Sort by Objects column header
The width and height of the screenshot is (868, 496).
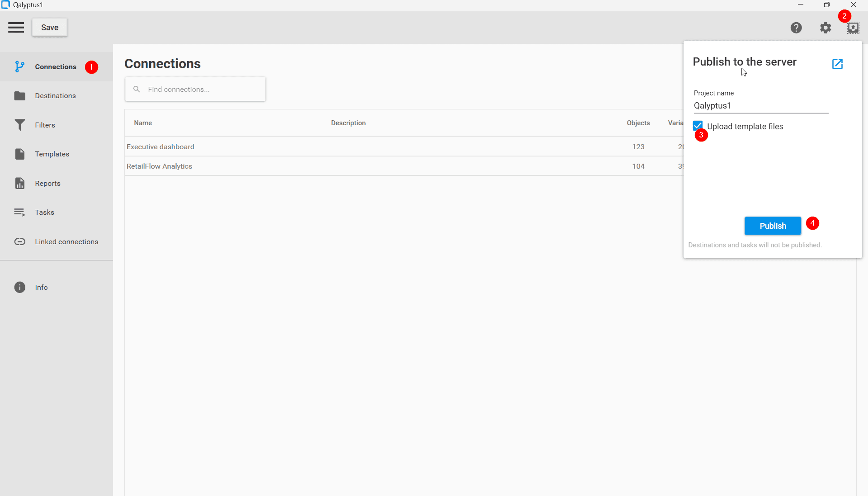click(x=638, y=123)
